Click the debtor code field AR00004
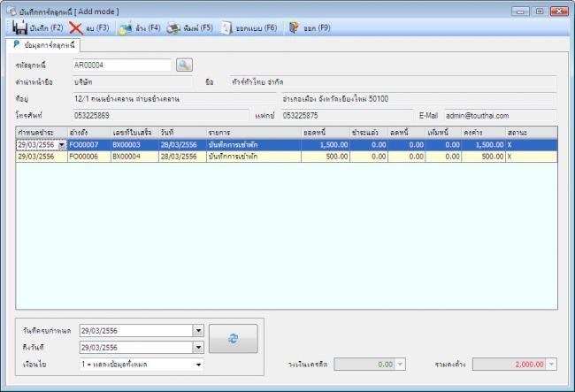 click(122, 65)
